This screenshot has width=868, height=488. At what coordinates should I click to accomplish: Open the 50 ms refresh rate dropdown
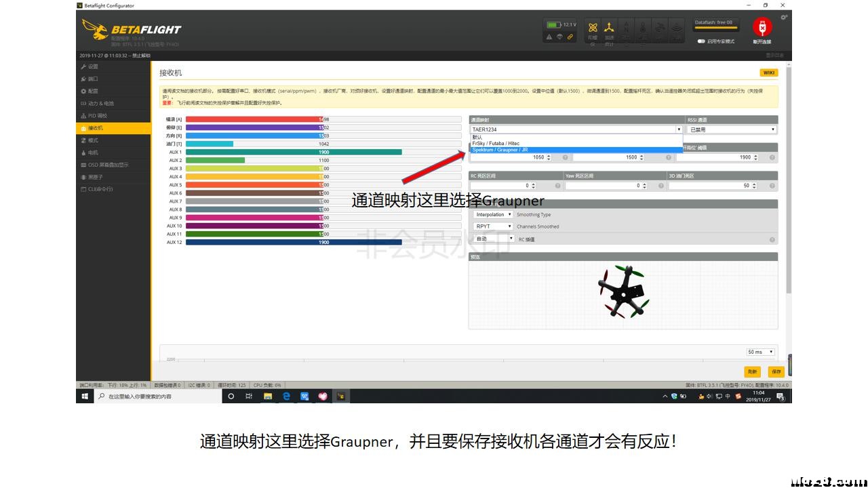click(x=760, y=352)
